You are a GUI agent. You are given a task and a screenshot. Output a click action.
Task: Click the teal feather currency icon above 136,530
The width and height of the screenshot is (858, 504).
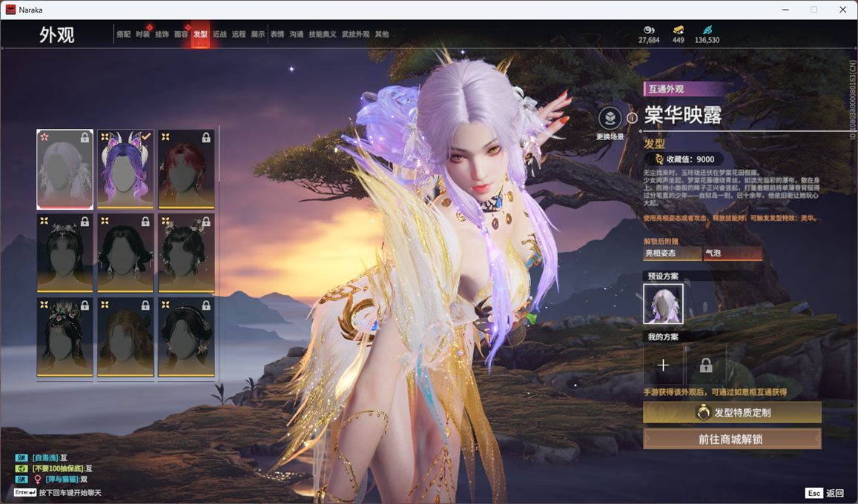click(x=707, y=30)
